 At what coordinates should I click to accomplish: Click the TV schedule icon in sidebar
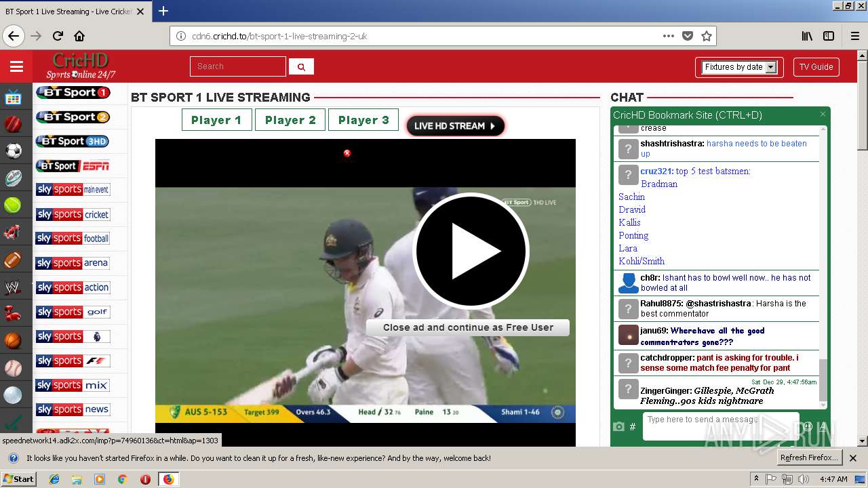[x=13, y=98]
